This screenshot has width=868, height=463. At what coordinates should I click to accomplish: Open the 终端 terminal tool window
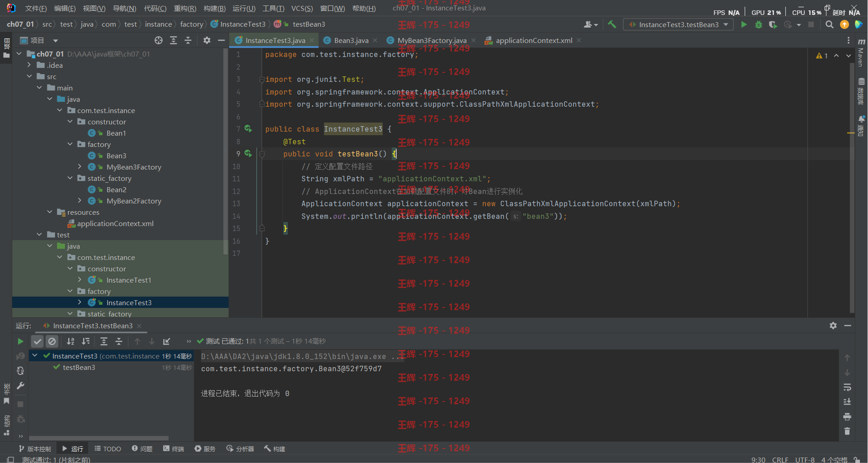click(x=174, y=449)
